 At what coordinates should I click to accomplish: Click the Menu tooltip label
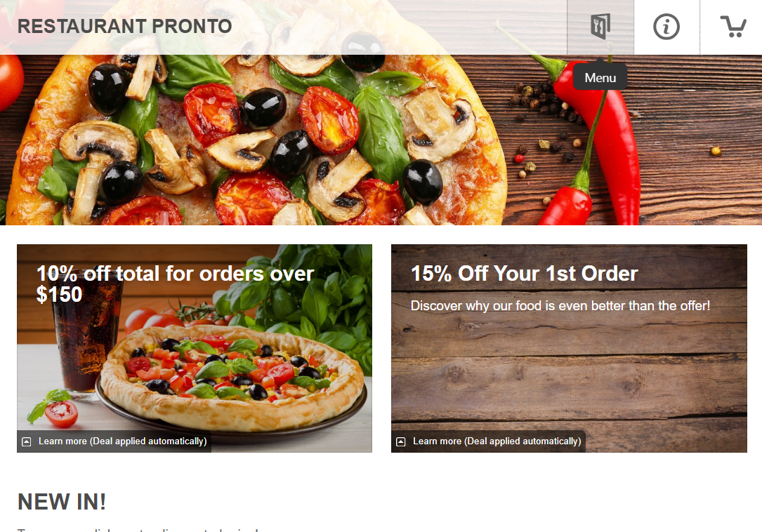[x=600, y=78]
